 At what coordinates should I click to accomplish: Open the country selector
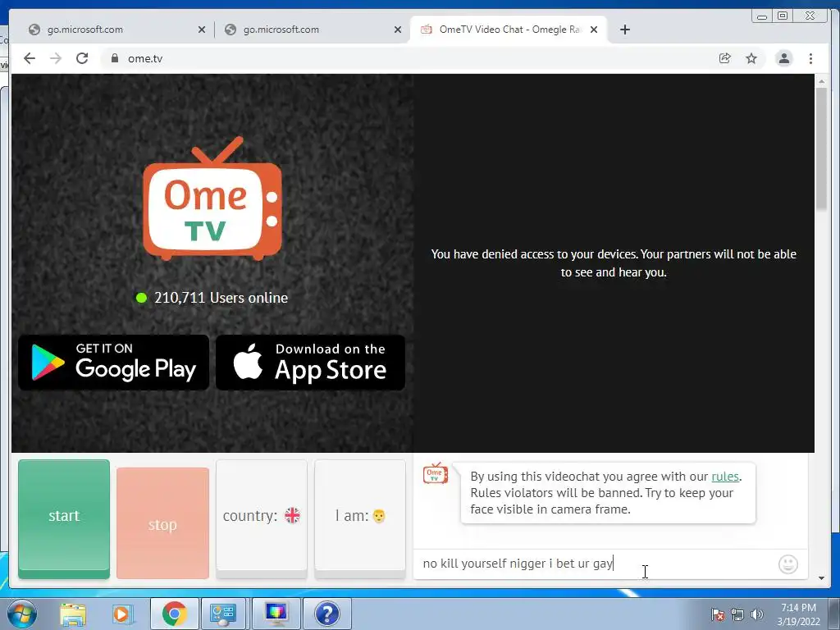pyautogui.click(x=262, y=518)
